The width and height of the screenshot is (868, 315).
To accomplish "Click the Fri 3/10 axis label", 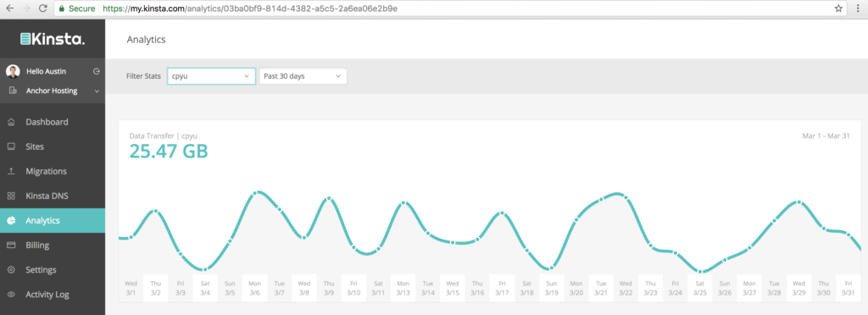I will tap(353, 287).
